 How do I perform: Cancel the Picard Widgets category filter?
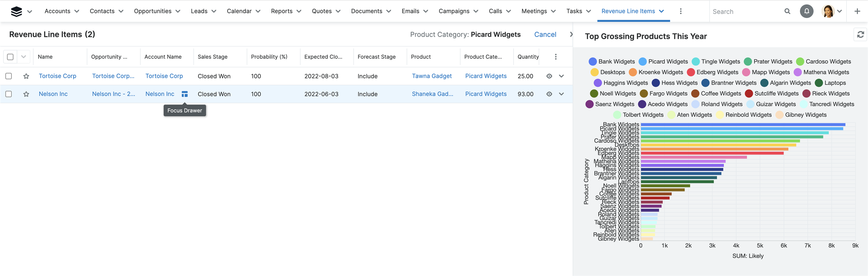coord(545,34)
